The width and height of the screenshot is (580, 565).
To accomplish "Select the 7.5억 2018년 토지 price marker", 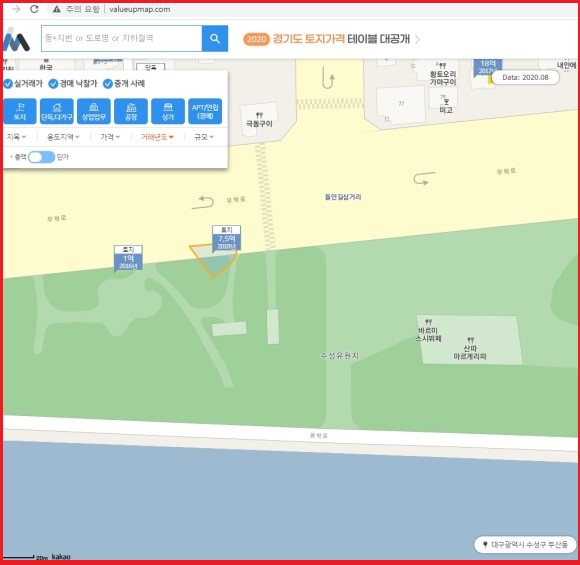I will pos(226,239).
